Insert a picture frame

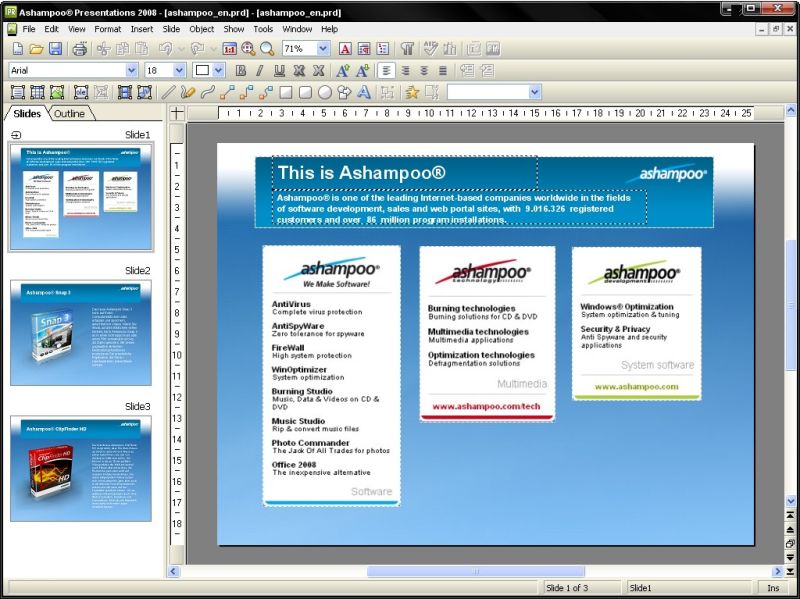56,92
